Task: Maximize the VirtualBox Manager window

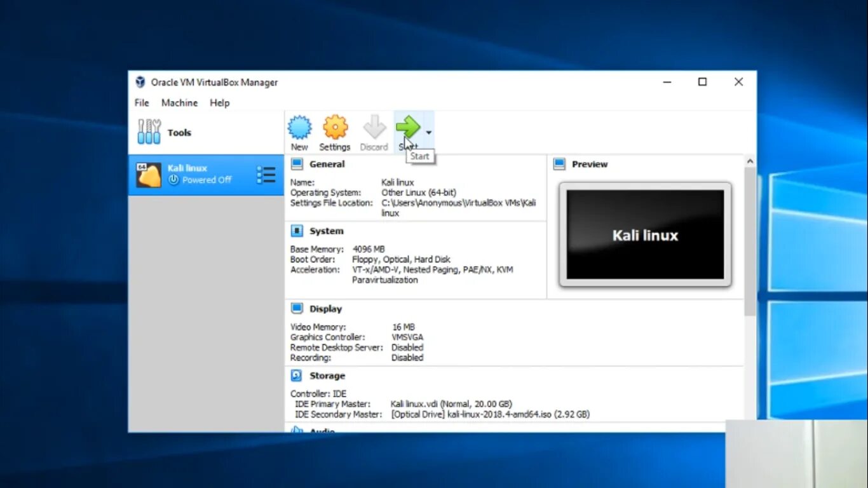Action: (x=702, y=82)
